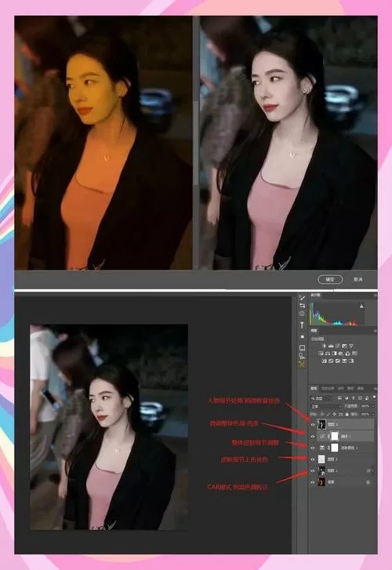Click the selective color icon on 选取颜色 1 layer
This screenshot has height=570, width=392.
[322, 448]
